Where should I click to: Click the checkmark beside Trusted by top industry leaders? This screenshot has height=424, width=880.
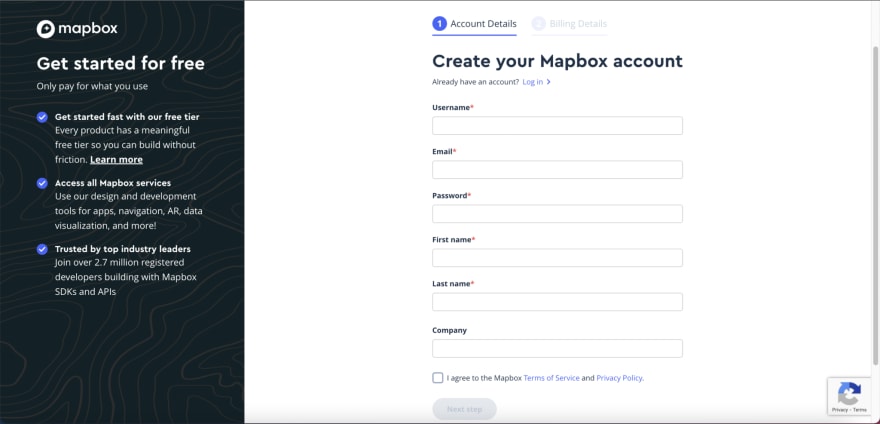(x=42, y=249)
